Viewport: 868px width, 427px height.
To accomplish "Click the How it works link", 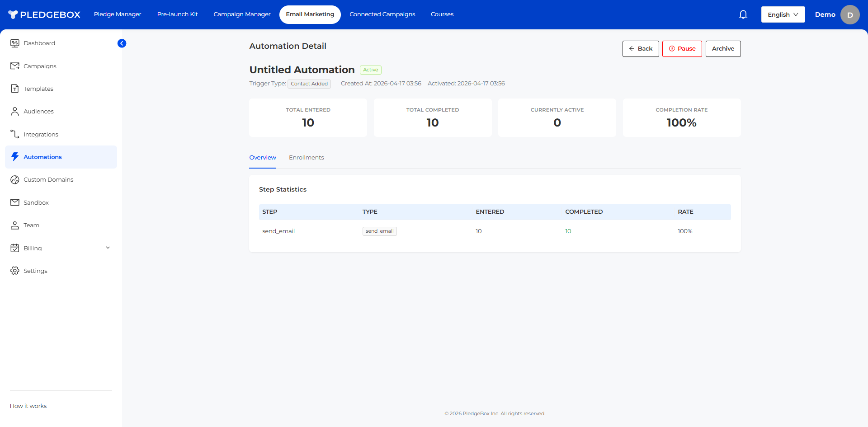I will tap(28, 406).
